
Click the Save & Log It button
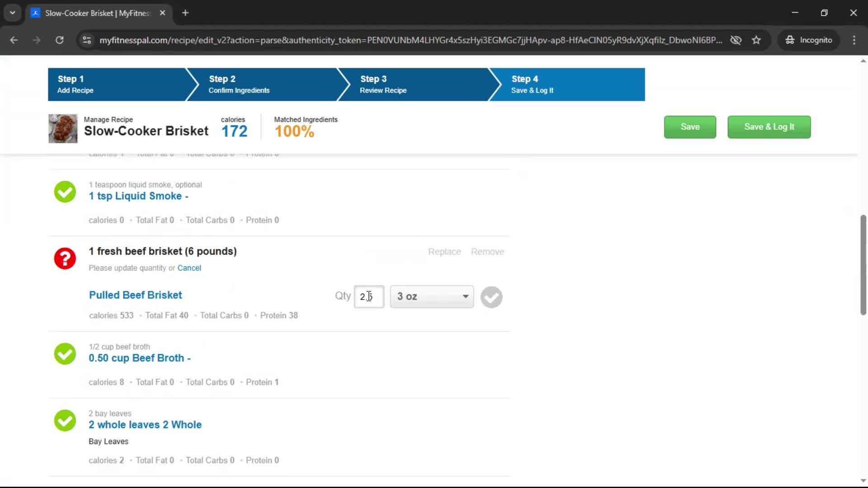click(769, 127)
